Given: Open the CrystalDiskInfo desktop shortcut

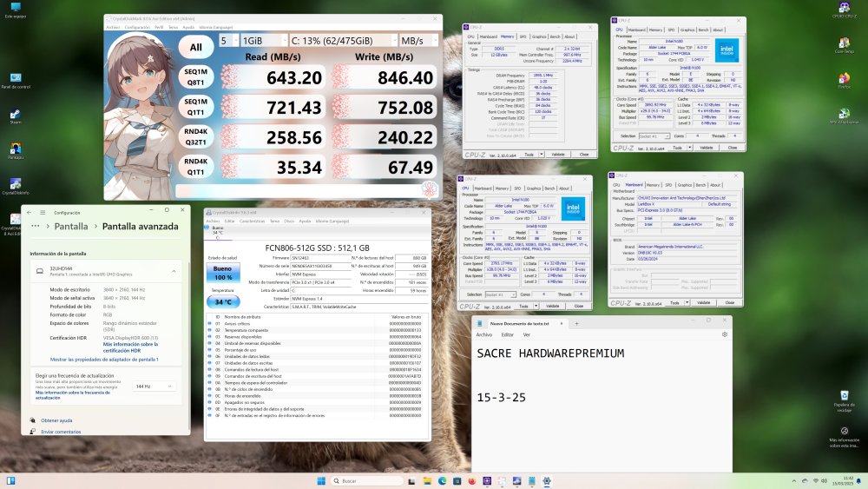Looking at the screenshot, I should tap(16, 186).
